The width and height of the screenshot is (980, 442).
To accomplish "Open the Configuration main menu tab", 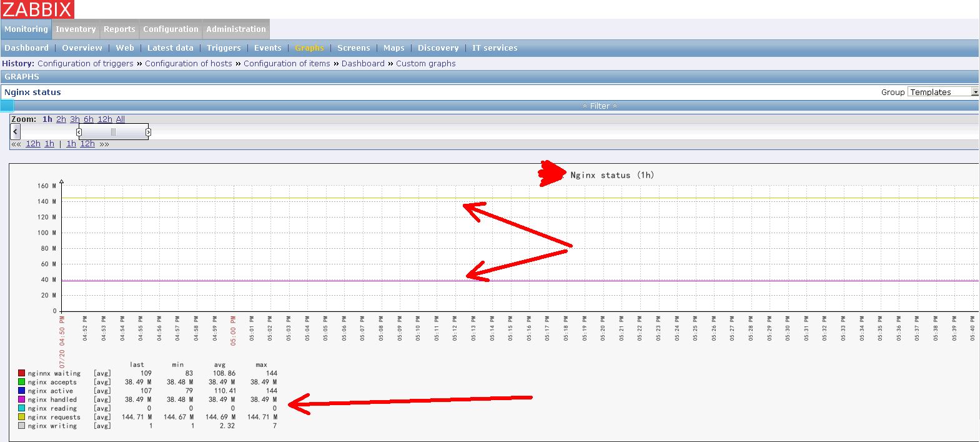I will pos(171,29).
